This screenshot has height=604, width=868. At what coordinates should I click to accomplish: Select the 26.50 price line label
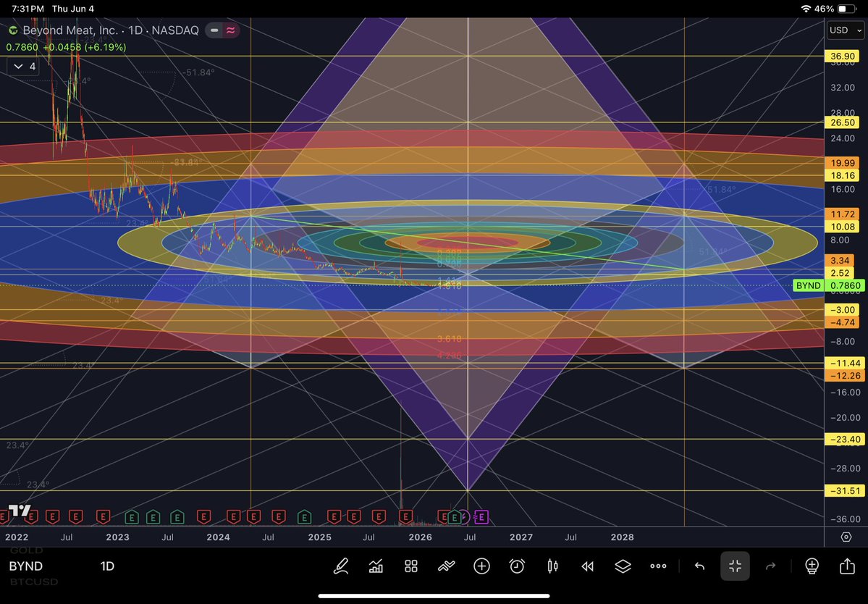843,122
